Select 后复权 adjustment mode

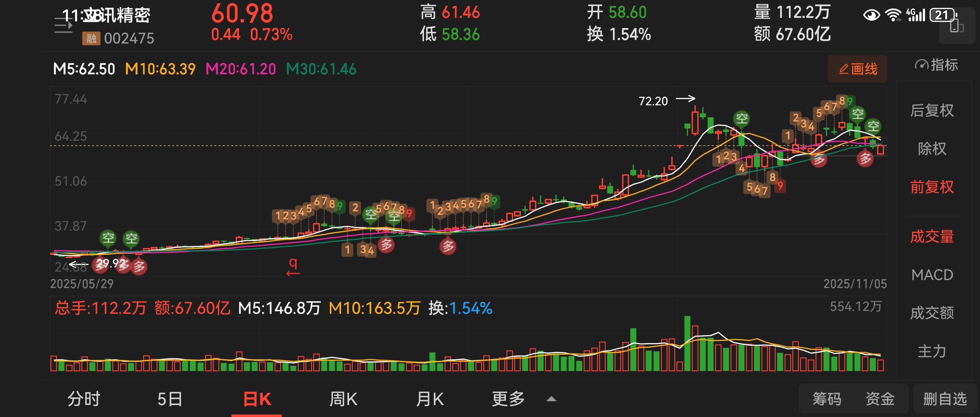point(932,111)
